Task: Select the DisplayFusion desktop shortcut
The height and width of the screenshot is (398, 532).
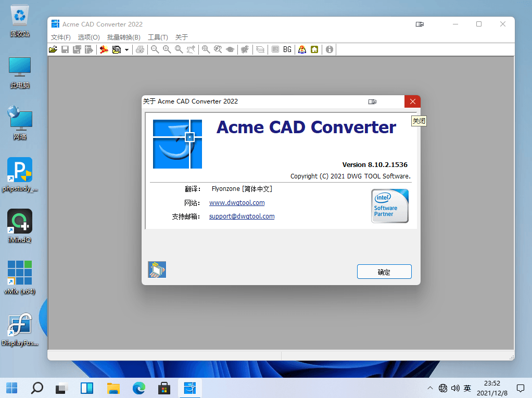Action: (x=20, y=329)
